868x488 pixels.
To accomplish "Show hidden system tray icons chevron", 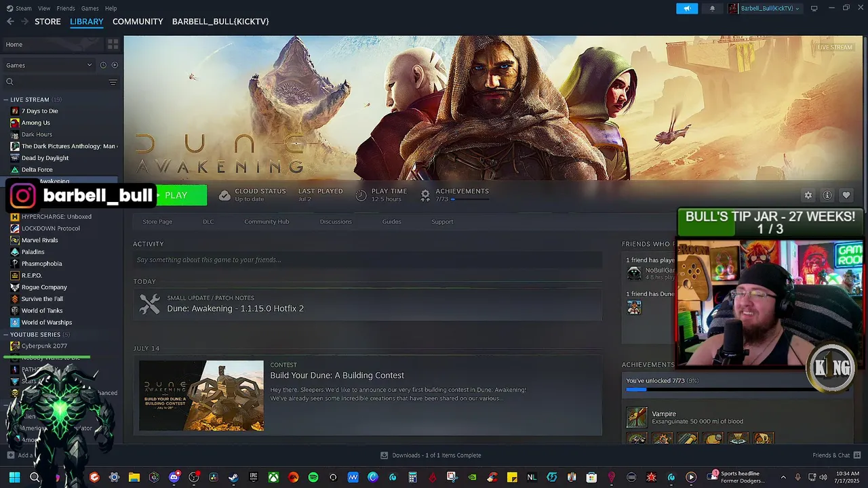I will point(783,477).
